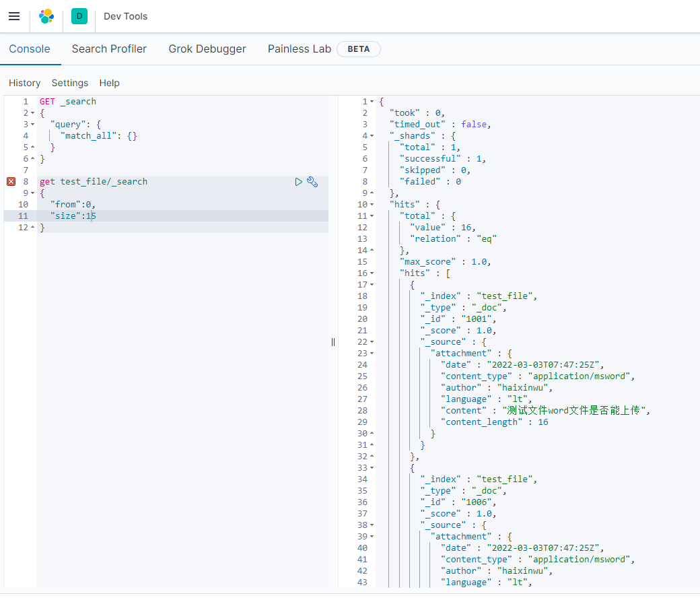Screen dimensions: 700x598
Task: Click the pane resize handle between editor and output
Action: (x=333, y=342)
